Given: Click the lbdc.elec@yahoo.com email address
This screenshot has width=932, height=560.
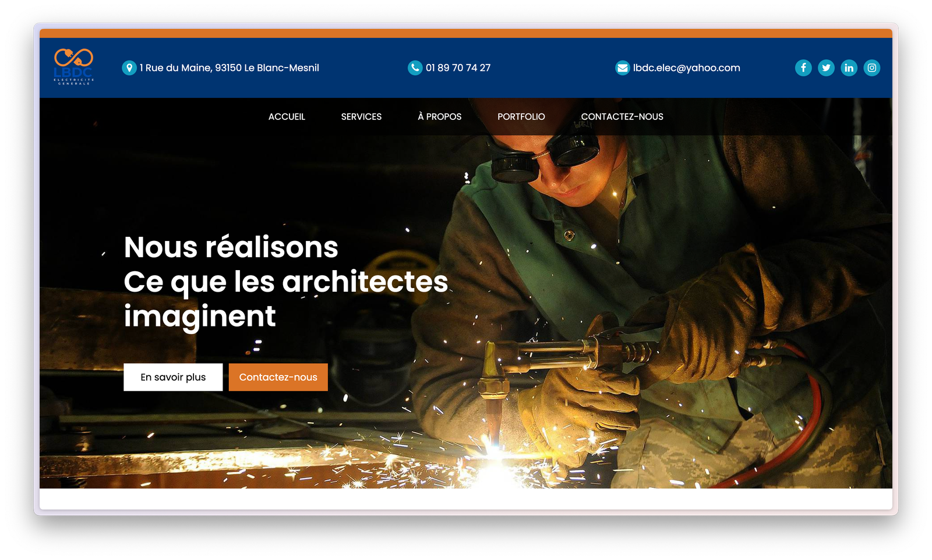Looking at the screenshot, I should tap(686, 68).
